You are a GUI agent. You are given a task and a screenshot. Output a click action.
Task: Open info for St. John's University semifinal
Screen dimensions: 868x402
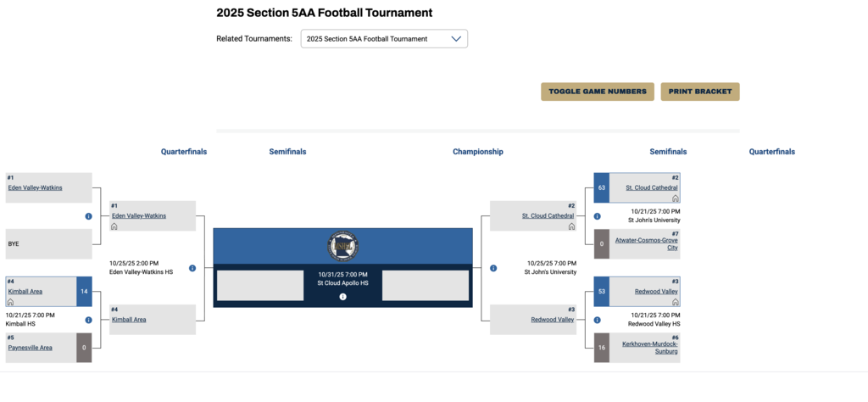click(x=492, y=268)
